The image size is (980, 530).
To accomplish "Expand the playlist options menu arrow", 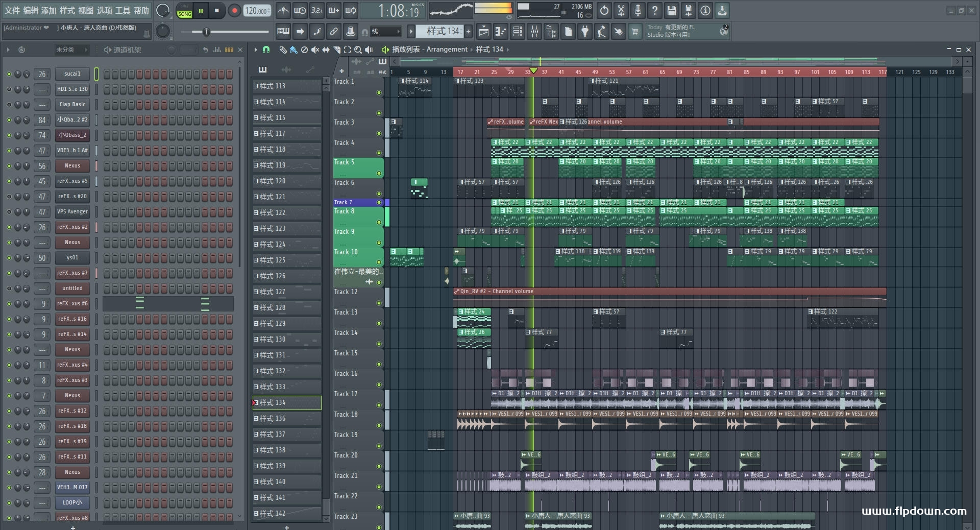I will coord(256,50).
